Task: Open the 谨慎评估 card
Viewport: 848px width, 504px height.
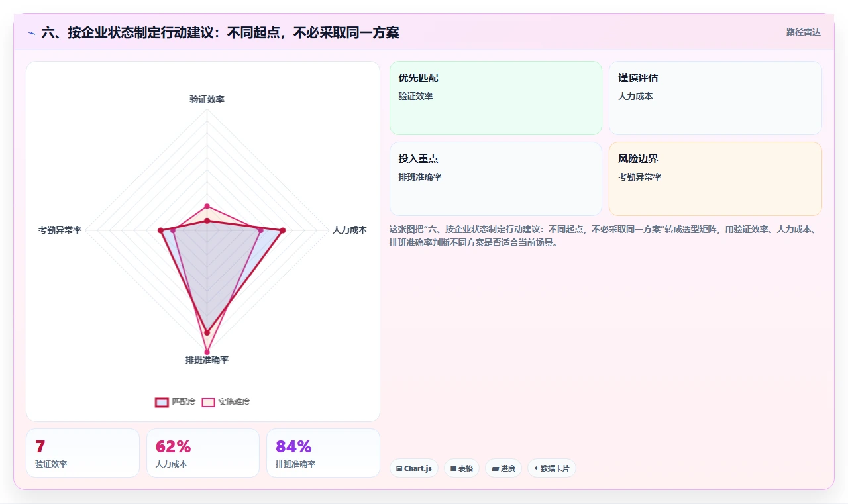Action: click(715, 98)
